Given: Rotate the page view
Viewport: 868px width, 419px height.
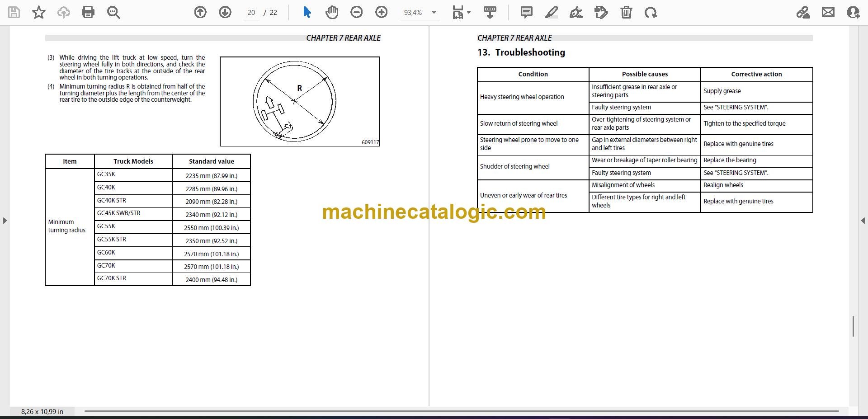Looking at the screenshot, I should [x=651, y=12].
